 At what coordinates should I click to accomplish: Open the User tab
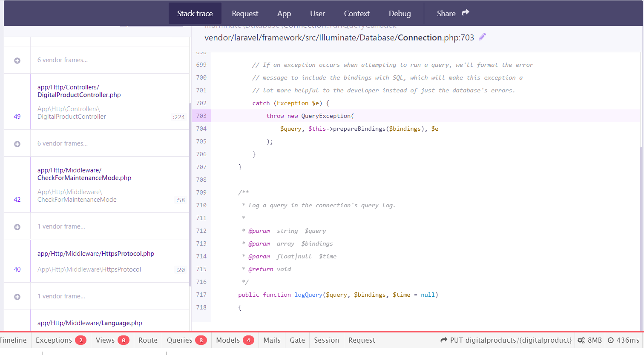pyautogui.click(x=317, y=13)
